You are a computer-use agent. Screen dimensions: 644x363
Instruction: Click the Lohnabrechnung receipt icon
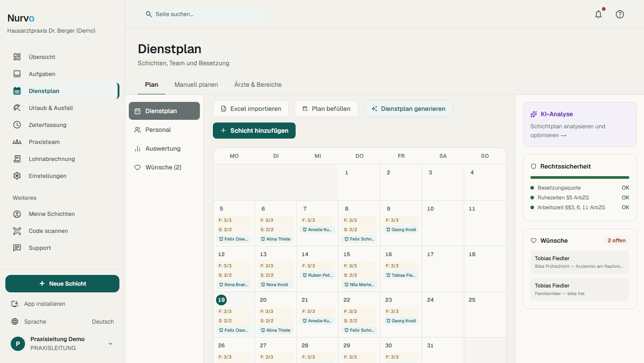tap(17, 159)
